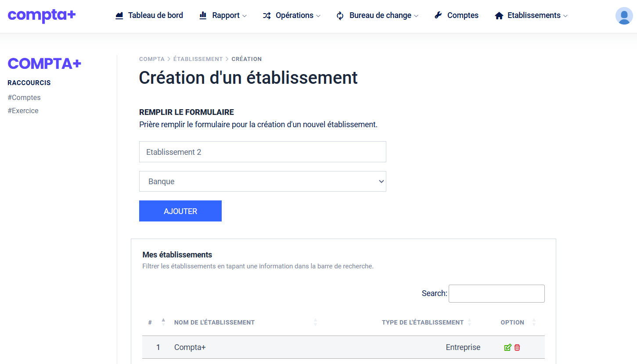This screenshot has height=364, width=637.
Task: Click the Etablissements home icon
Action: [499, 15]
